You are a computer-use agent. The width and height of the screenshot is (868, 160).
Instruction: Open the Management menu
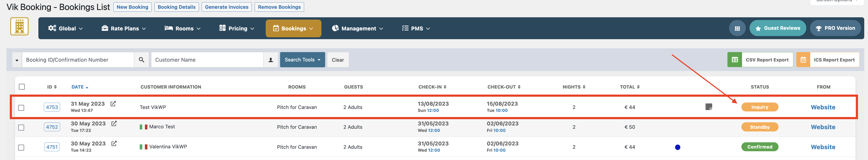[x=357, y=28]
